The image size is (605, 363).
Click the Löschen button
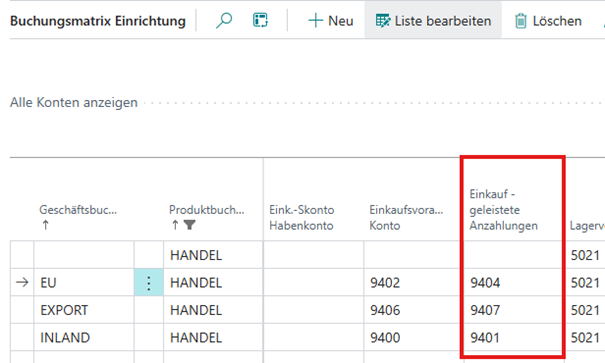click(x=548, y=21)
